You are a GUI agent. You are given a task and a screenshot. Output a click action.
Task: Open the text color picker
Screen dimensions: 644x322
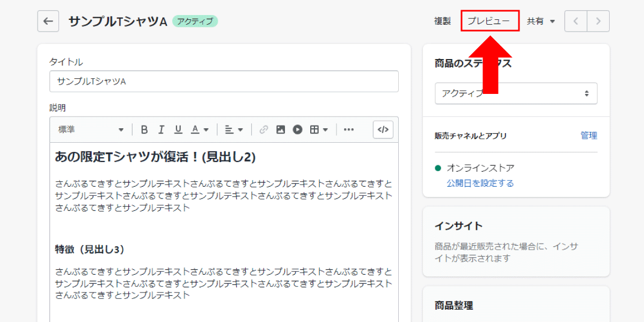pyautogui.click(x=200, y=129)
